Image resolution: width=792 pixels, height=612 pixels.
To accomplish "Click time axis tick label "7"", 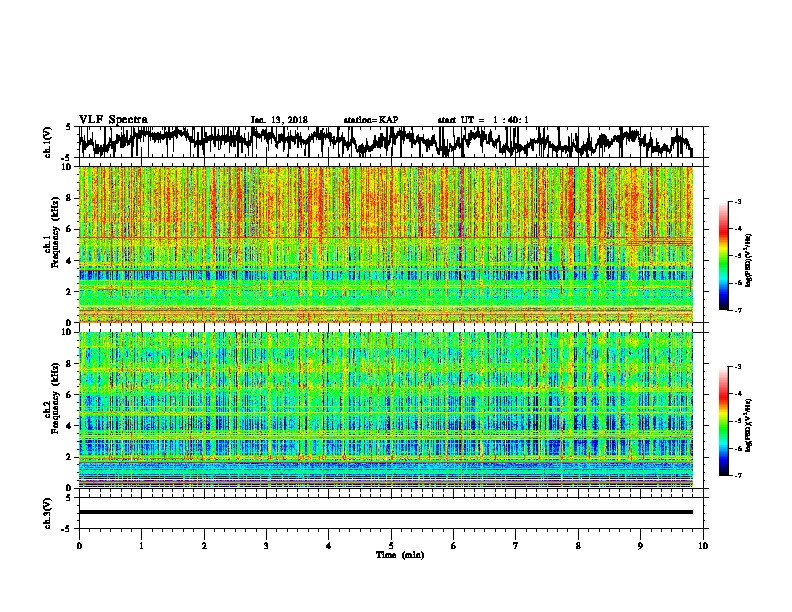I will pos(516,546).
